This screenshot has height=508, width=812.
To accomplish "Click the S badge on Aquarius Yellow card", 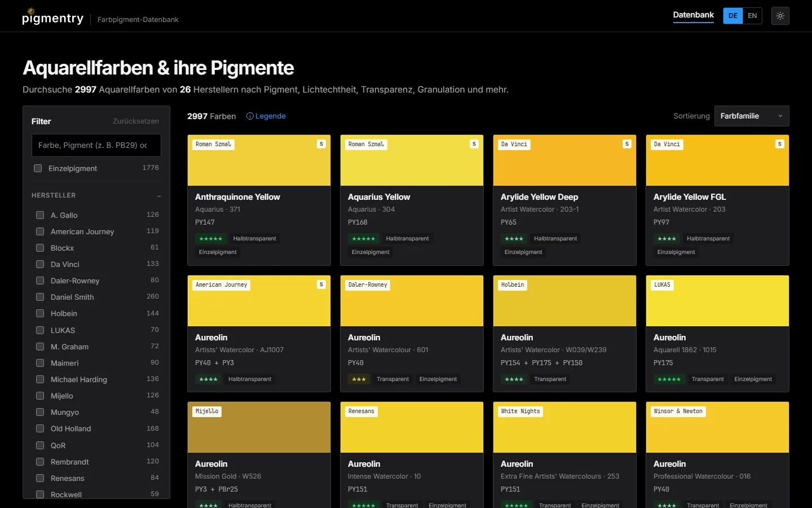I will pyautogui.click(x=474, y=144).
